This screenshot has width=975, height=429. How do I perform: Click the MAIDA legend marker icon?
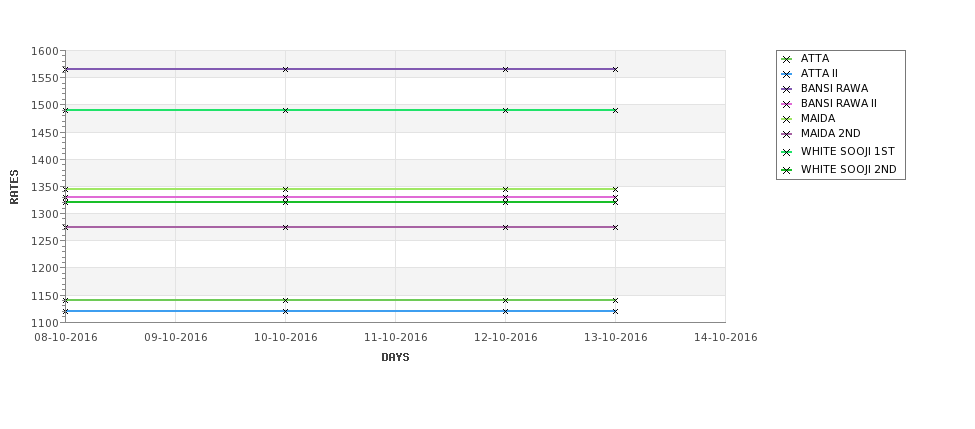(787, 119)
